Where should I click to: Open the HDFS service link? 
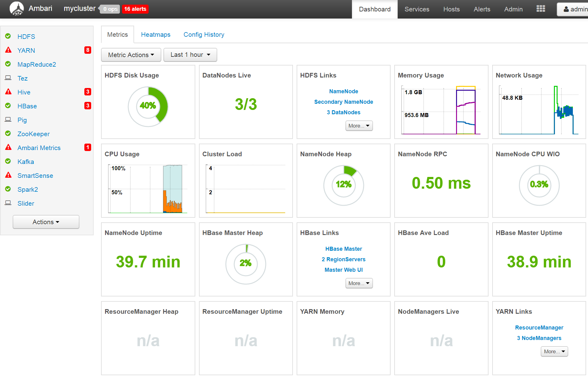click(26, 36)
